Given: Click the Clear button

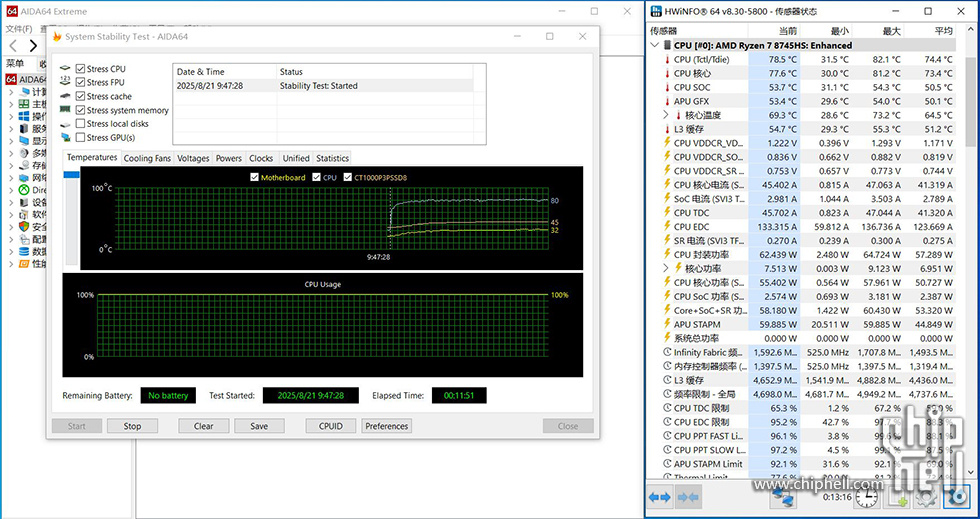Looking at the screenshot, I should coord(203,426).
